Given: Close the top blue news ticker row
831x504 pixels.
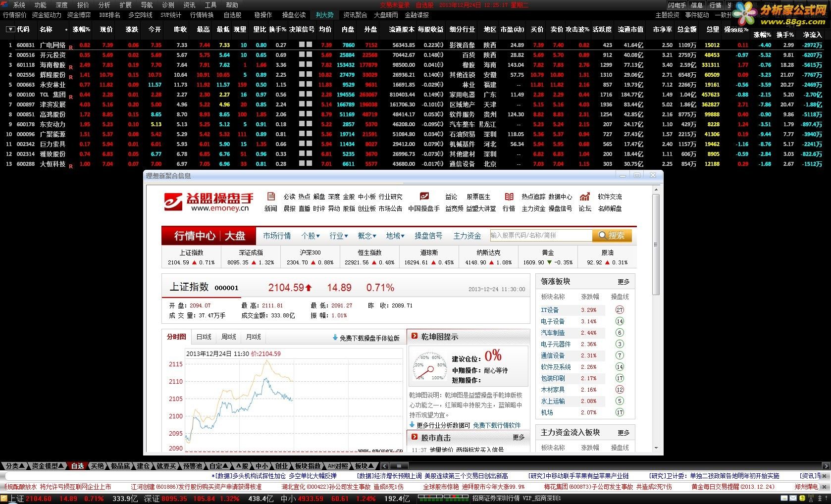Looking at the screenshot, I should click(x=825, y=476).
